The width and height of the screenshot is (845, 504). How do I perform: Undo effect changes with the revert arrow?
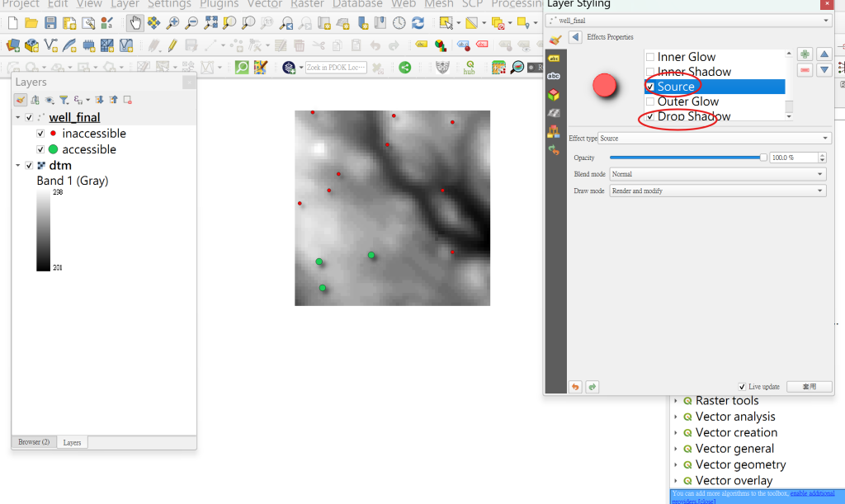click(575, 386)
